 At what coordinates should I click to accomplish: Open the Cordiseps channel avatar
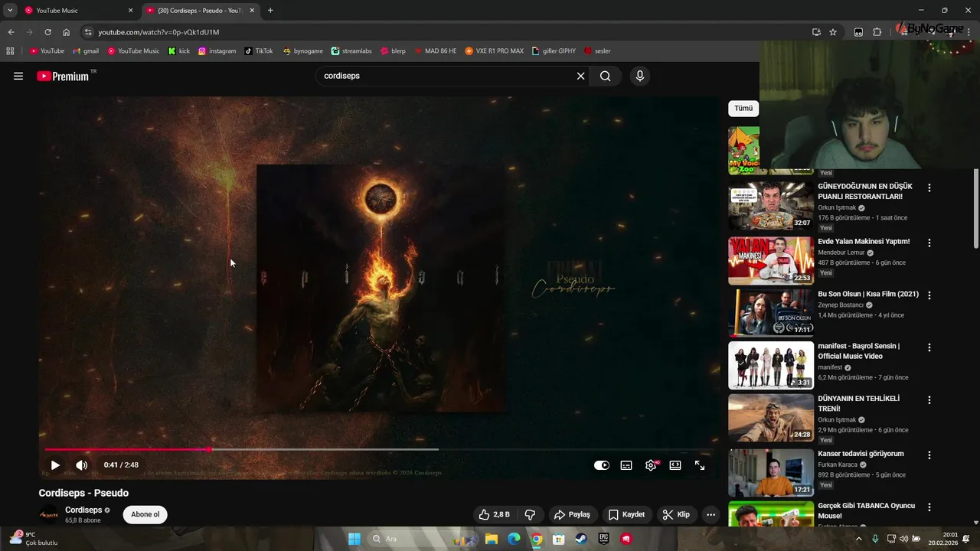tap(48, 514)
